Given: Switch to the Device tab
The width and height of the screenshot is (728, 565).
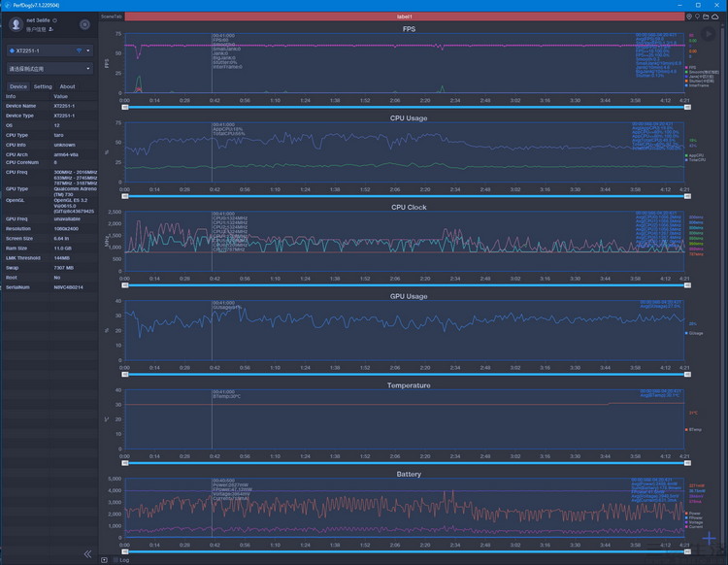Looking at the screenshot, I should coord(18,86).
